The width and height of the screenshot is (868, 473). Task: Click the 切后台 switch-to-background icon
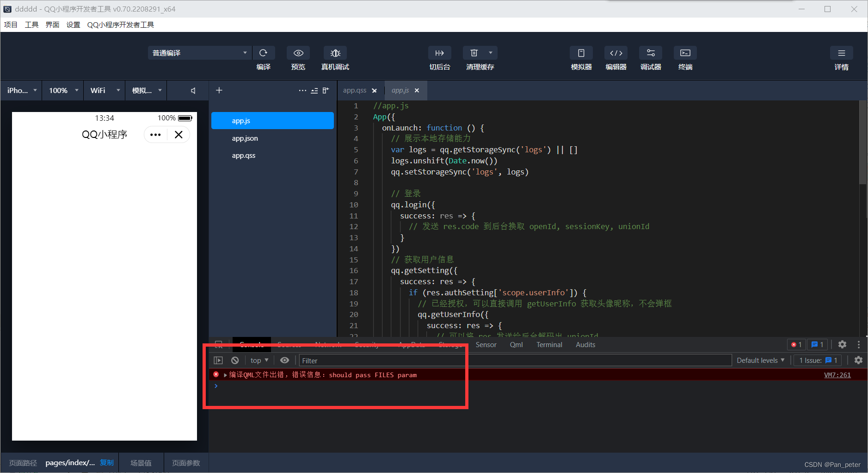(440, 53)
